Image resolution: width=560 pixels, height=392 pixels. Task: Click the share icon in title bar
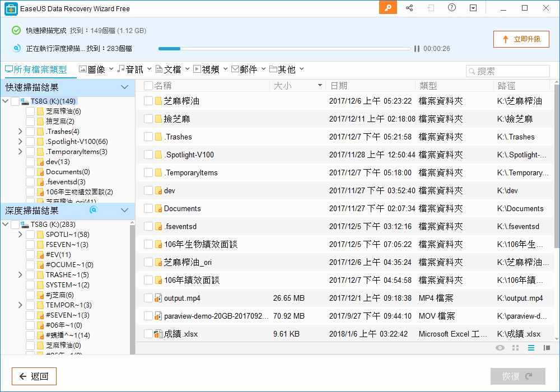coord(409,8)
